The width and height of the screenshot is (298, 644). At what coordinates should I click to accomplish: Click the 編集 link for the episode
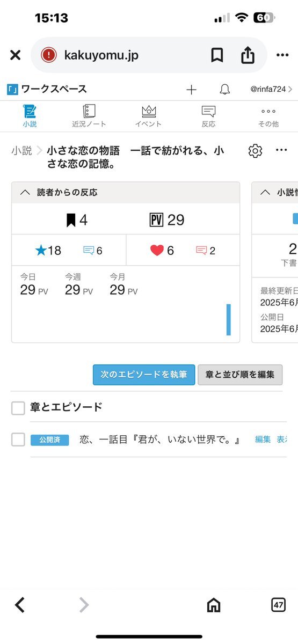click(x=263, y=440)
